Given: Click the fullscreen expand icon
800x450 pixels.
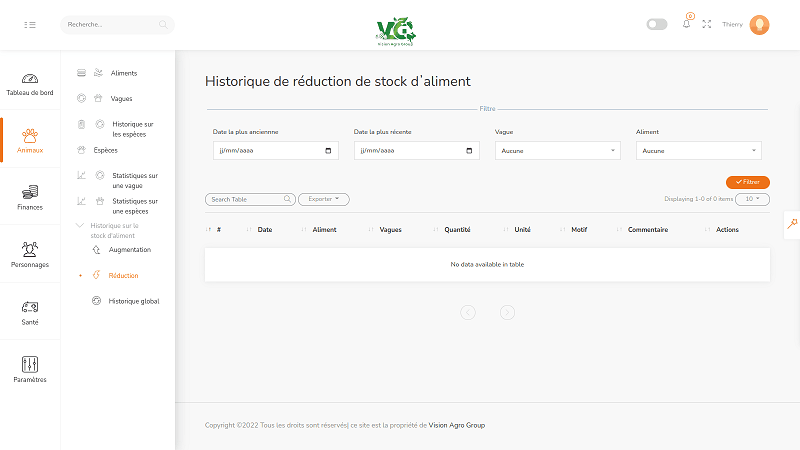Looking at the screenshot, I should (x=707, y=24).
